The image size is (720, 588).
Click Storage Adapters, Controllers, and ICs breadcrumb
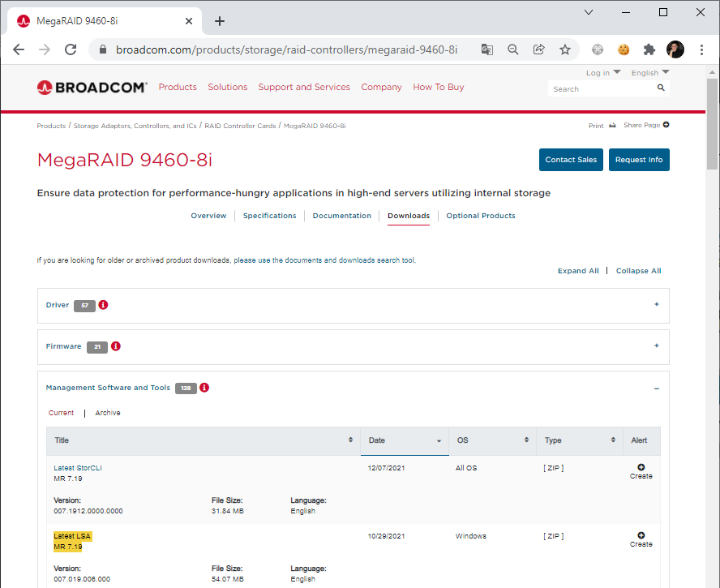[x=135, y=126]
